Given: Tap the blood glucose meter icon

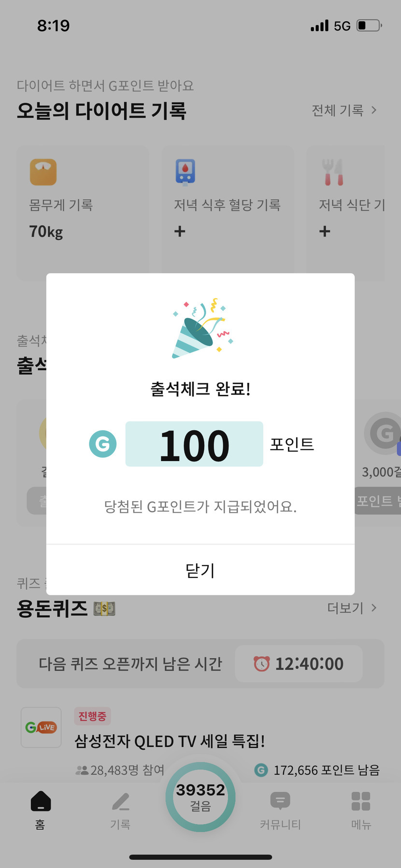Looking at the screenshot, I should [185, 173].
